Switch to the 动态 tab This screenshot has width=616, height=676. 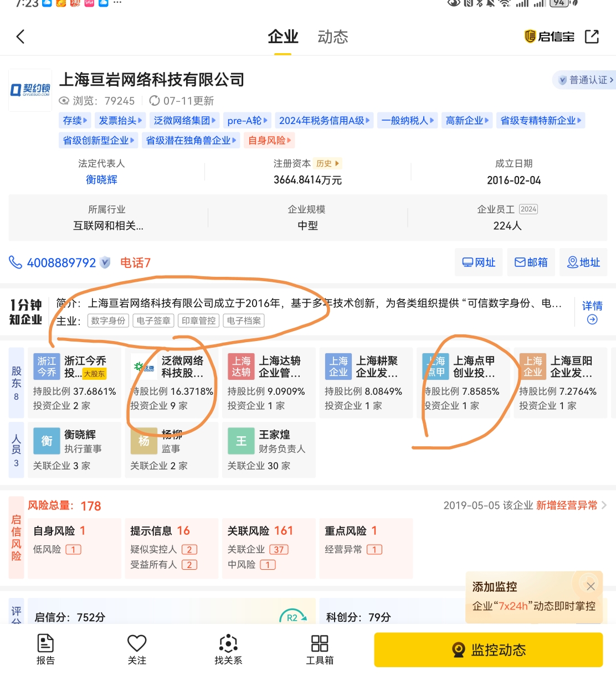click(333, 37)
